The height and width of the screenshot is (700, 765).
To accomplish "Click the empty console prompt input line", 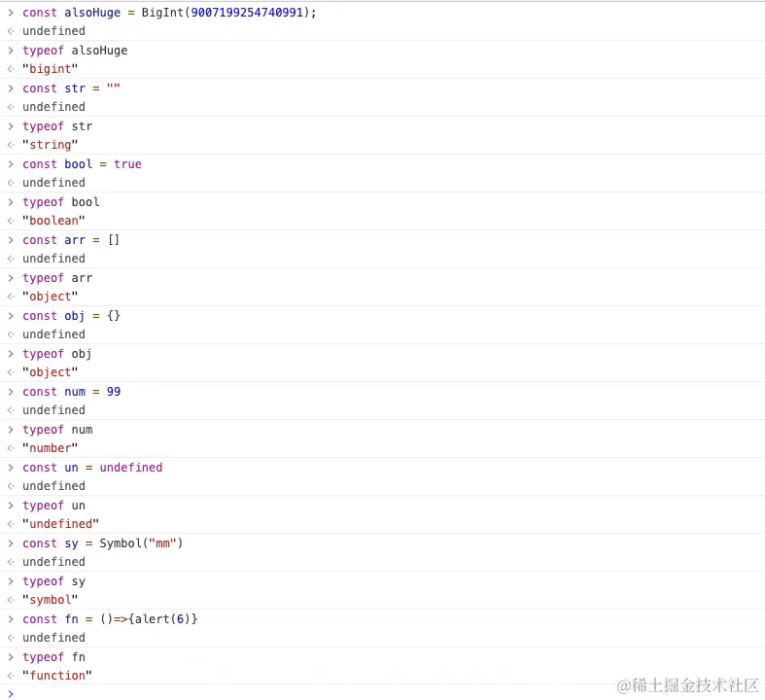I will [x=383, y=693].
